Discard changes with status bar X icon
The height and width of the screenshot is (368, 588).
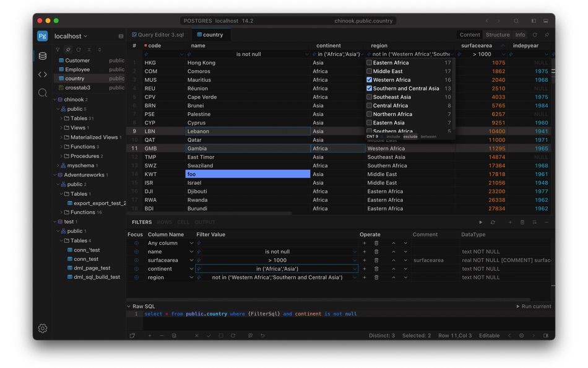[x=196, y=336]
